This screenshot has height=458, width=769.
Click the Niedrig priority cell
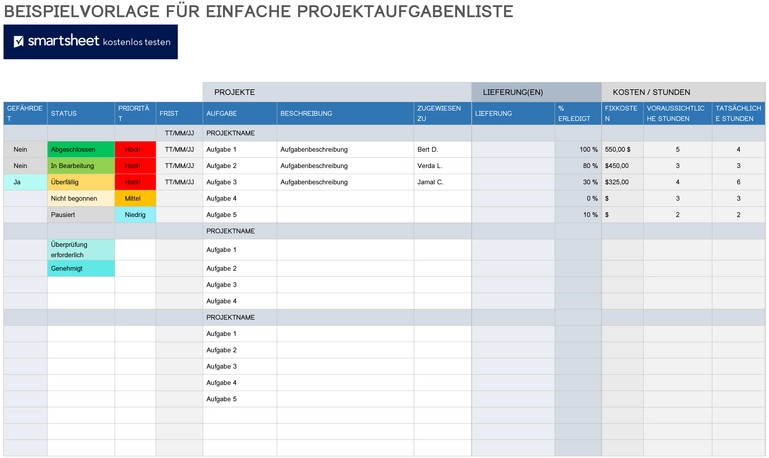coord(135,215)
